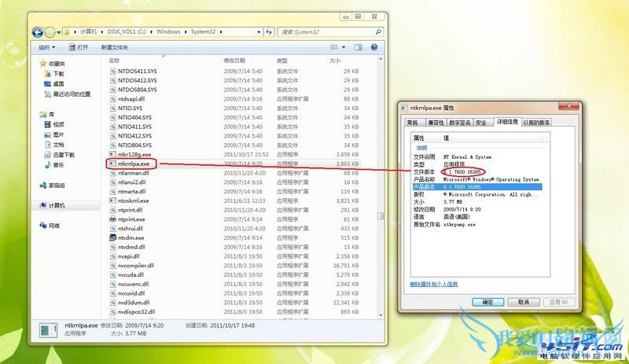Click the file list vertical scrollbar thumb
The width and height of the screenshot is (629, 364).
[381, 216]
